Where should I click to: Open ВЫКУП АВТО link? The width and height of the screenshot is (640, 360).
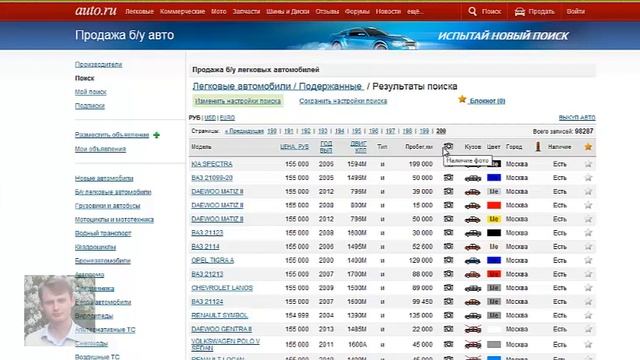tap(577, 118)
